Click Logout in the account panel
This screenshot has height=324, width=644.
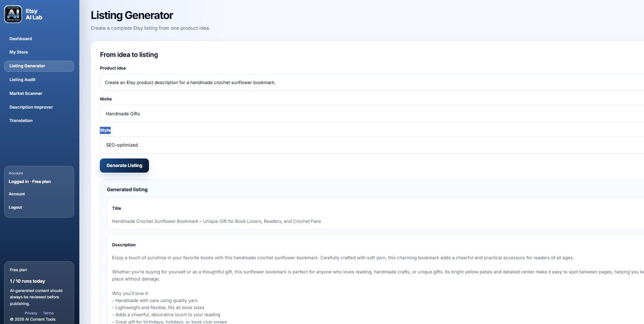[x=15, y=207]
